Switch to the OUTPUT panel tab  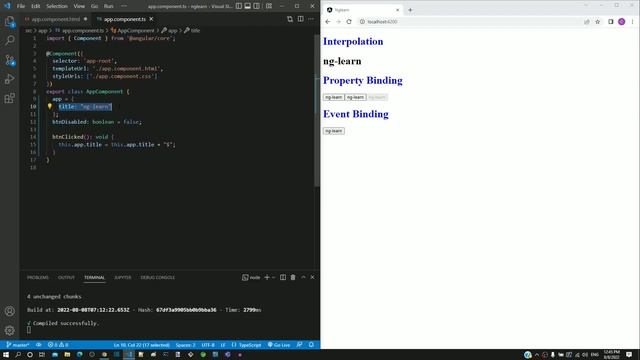(x=66, y=278)
